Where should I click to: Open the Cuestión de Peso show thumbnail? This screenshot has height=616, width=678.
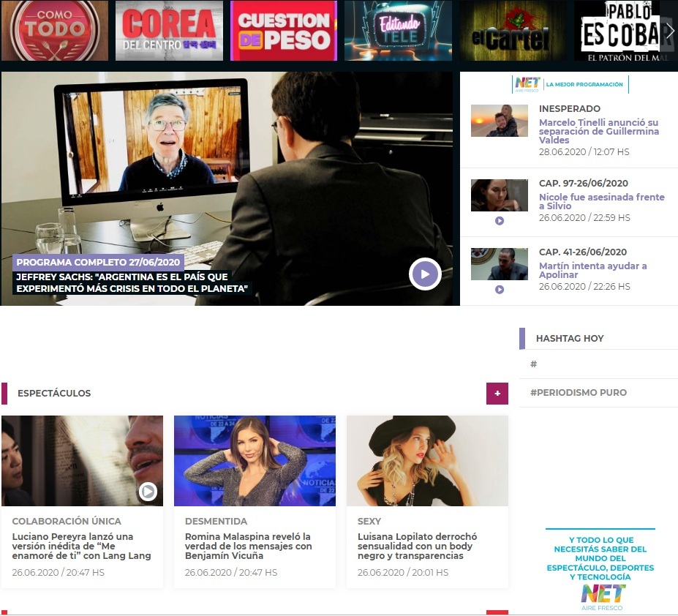coord(284,30)
